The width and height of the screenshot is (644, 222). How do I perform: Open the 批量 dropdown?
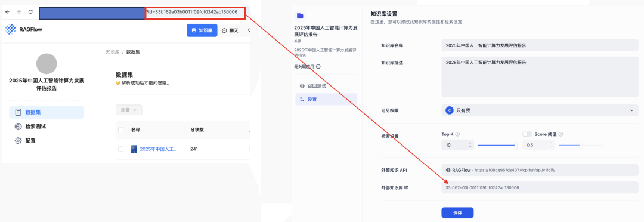(129, 110)
